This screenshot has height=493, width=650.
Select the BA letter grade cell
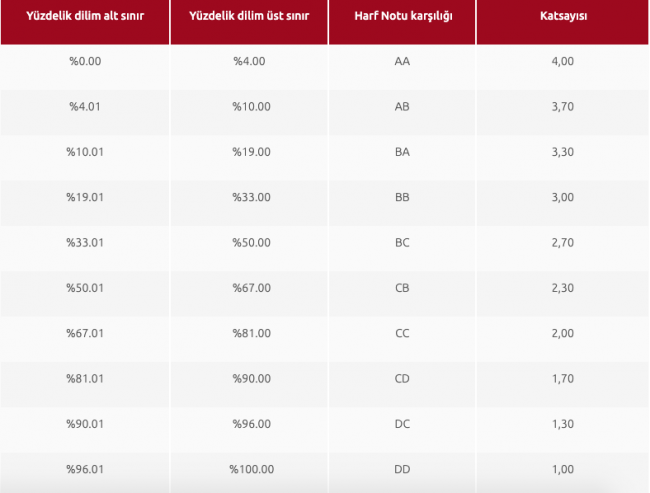[x=402, y=158]
